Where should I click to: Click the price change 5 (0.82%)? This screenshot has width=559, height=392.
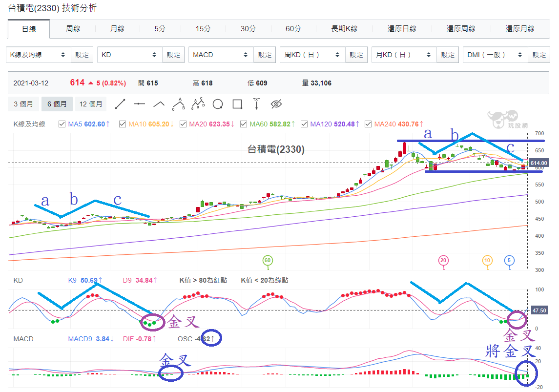(x=111, y=83)
